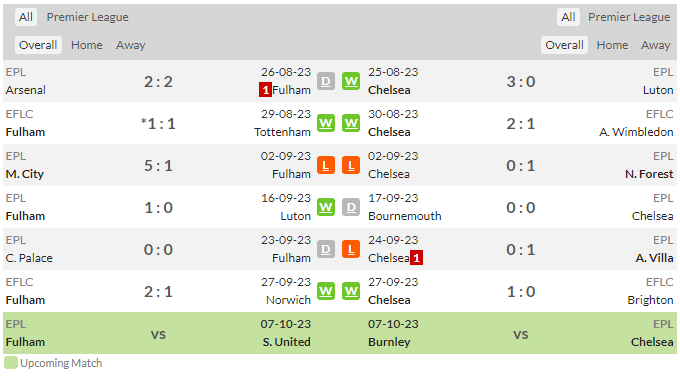Click the draw badge for Bournemouth vs Chelsea
The width and height of the screenshot is (680, 383).
pyautogui.click(x=351, y=207)
